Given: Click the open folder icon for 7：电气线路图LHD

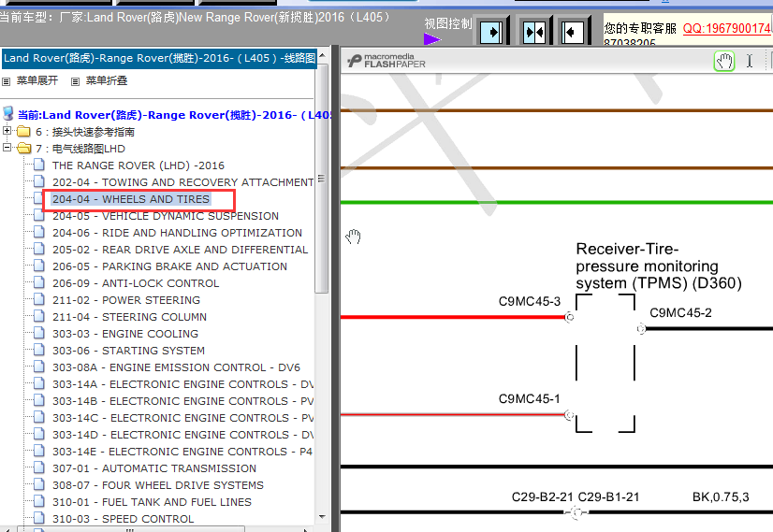Looking at the screenshot, I should (23, 149).
